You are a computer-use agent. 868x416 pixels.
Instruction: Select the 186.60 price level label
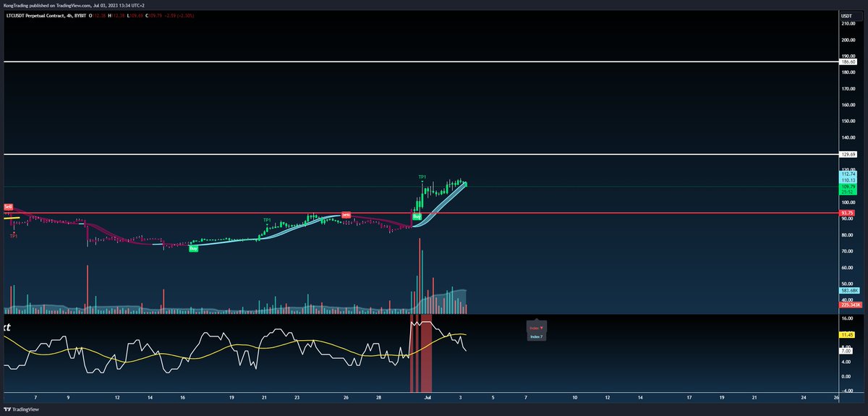click(x=848, y=62)
